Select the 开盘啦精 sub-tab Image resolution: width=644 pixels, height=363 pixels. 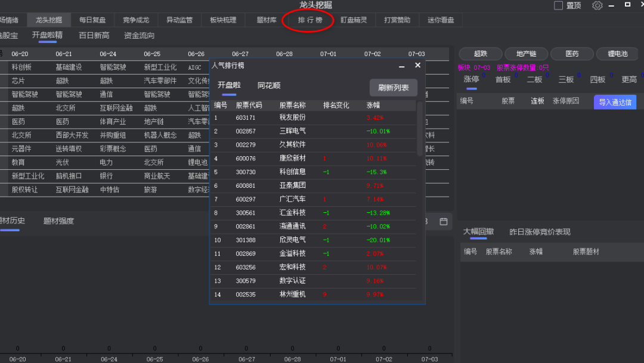[x=47, y=35]
